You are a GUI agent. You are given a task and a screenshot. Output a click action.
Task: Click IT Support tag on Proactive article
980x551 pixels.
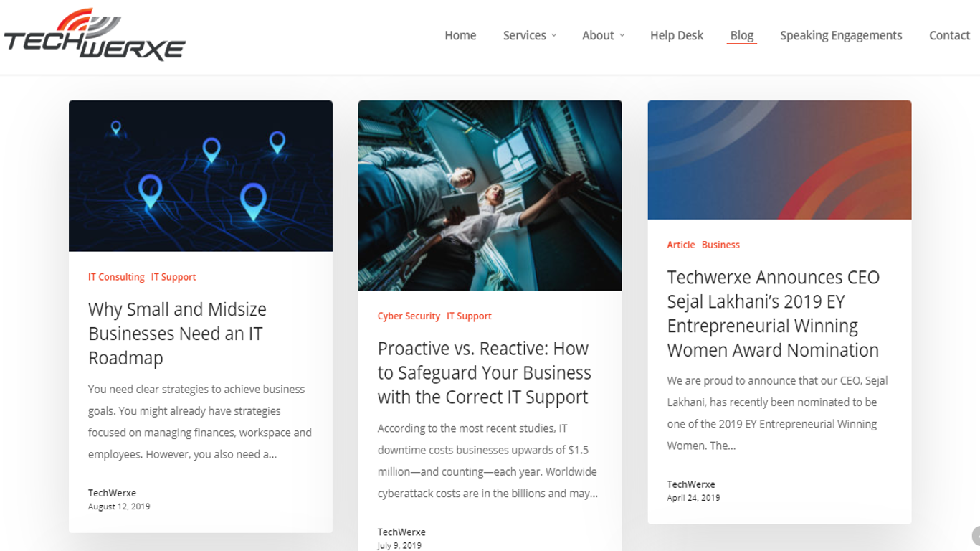pos(469,316)
